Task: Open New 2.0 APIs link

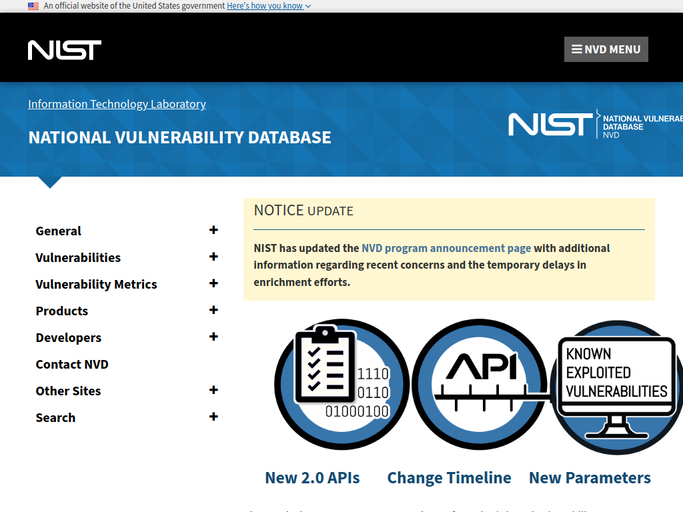Action: point(312,478)
